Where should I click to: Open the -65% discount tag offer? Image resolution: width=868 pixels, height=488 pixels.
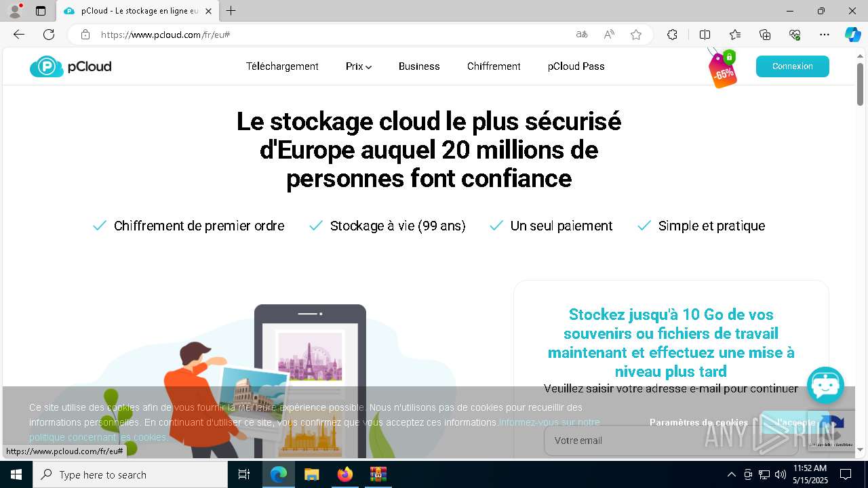(x=723, y=69)
